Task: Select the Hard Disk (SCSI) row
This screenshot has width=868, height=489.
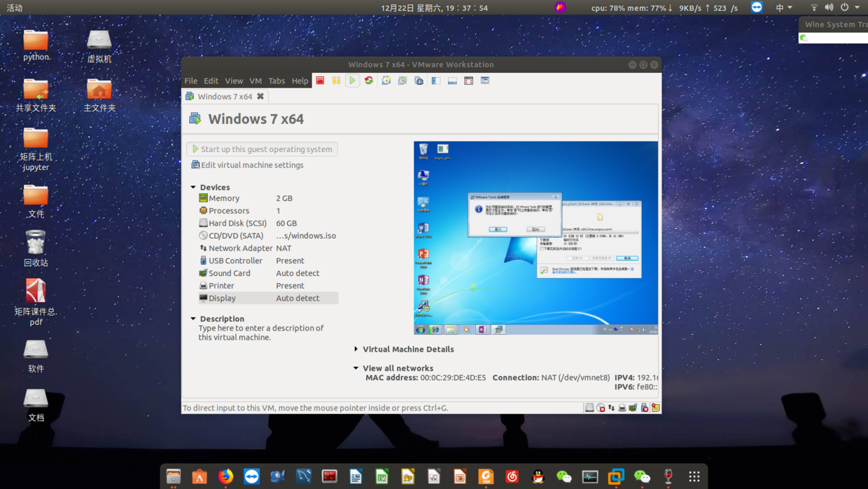Action: click(268, 223)
